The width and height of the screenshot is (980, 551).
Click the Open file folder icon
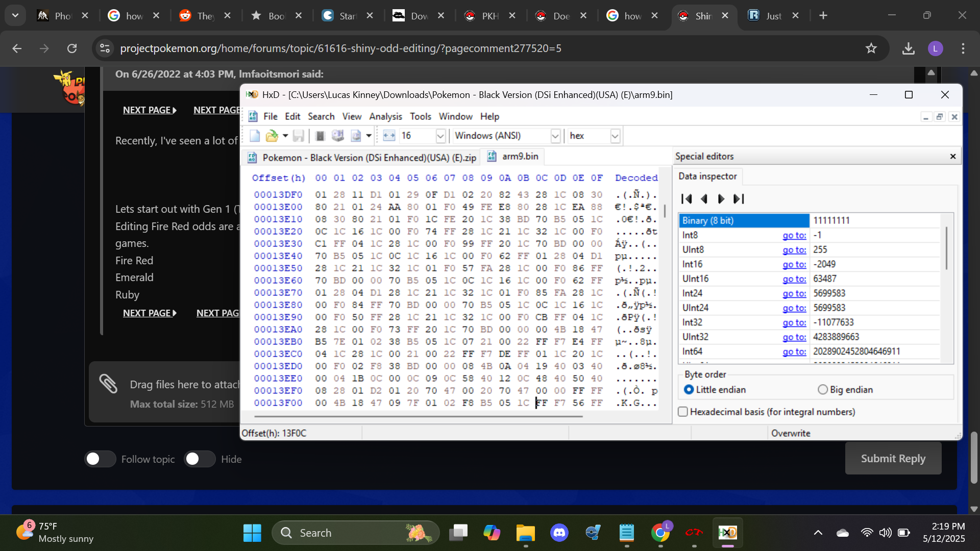(272, 136)
